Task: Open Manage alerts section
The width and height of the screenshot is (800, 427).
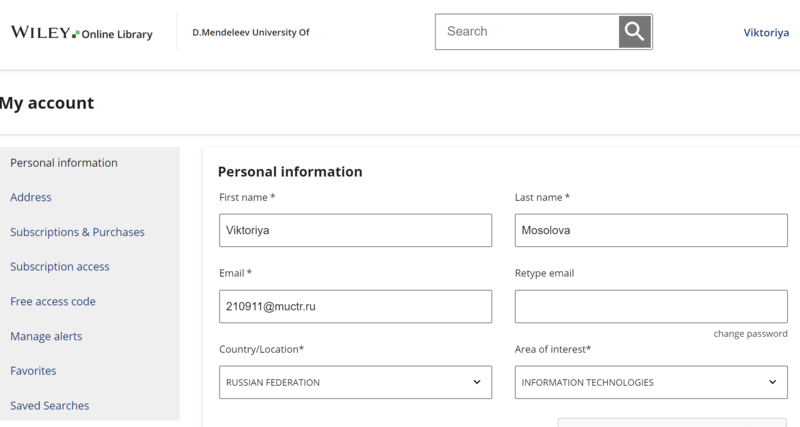Action: point(46,336)
